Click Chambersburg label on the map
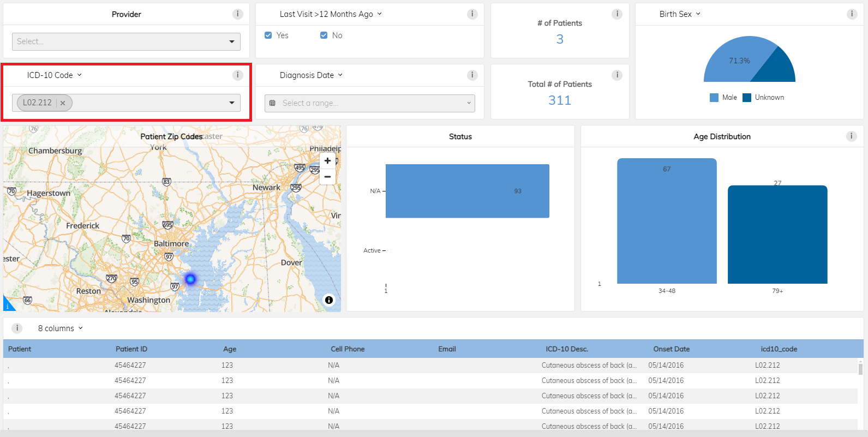Image resolution: width=868 pixels, height=437 pixels. tap(55, 151)
